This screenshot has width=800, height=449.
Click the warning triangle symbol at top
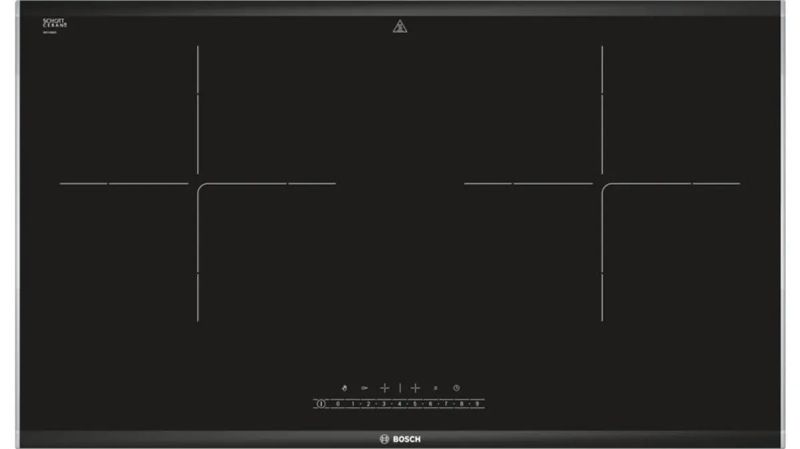[400, 27]
